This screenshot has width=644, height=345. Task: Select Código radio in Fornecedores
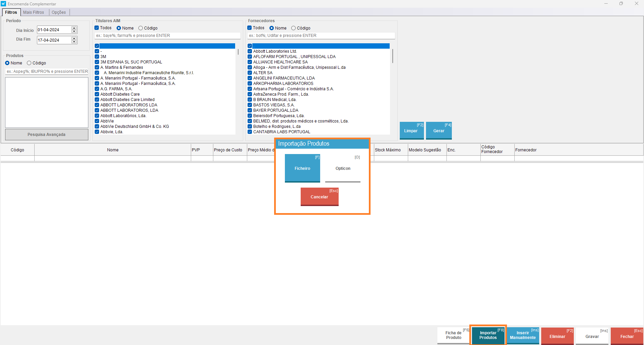[293, 28]
